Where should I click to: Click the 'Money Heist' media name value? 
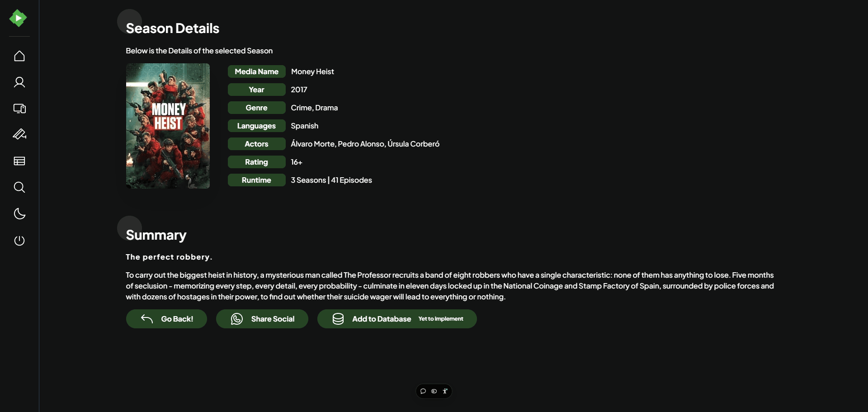(312, 71)
